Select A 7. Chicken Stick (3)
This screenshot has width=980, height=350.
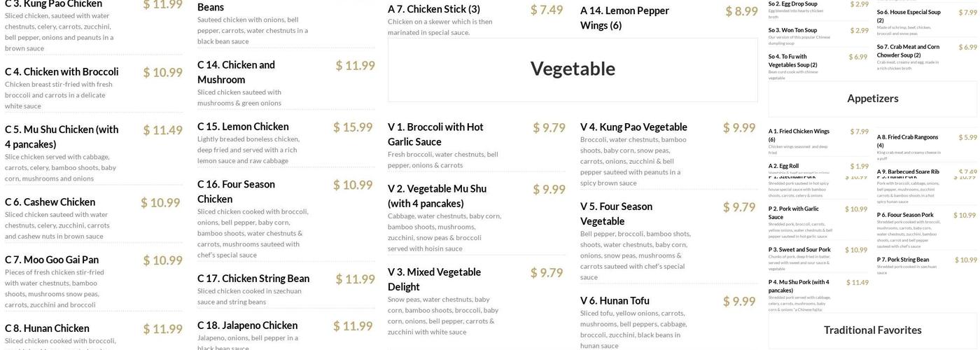(x=434, y=9)
